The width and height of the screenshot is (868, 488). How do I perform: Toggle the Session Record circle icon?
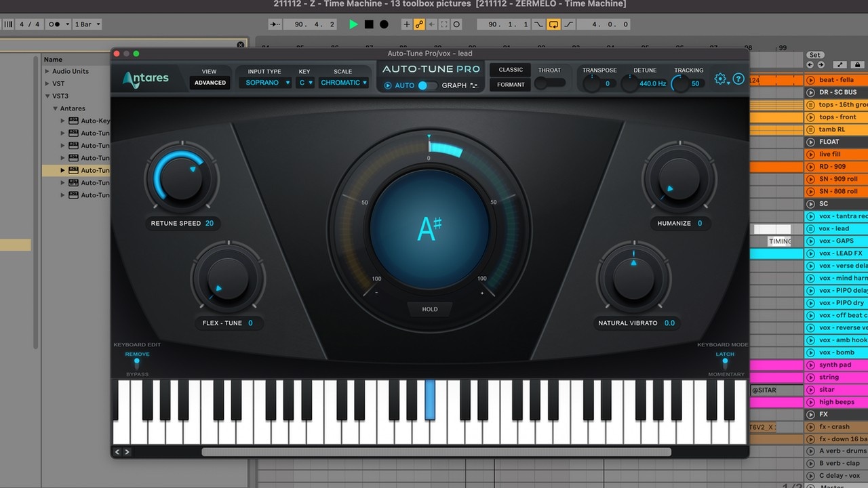[x=456, y=24]
